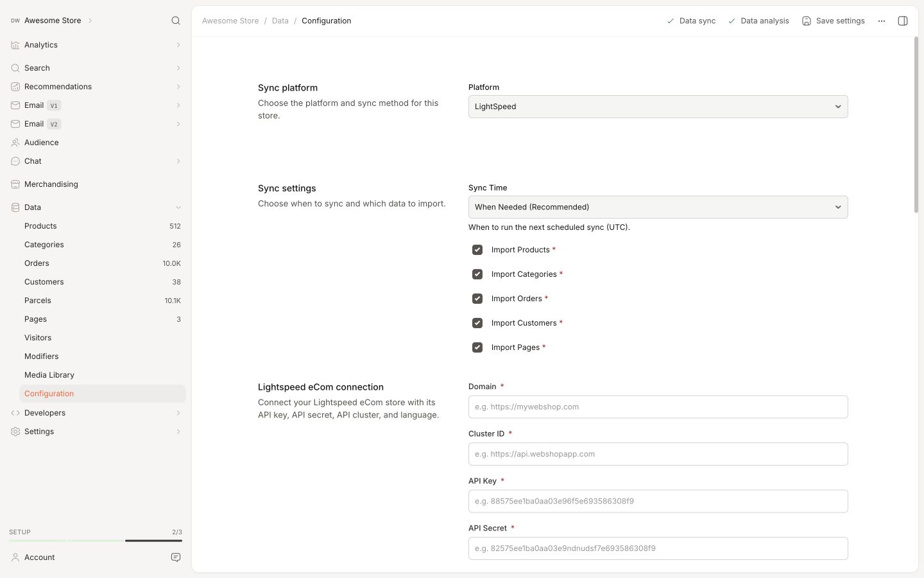
Task: Toggle the Import Customers checkbox
Action: click(x=477, y=323)
